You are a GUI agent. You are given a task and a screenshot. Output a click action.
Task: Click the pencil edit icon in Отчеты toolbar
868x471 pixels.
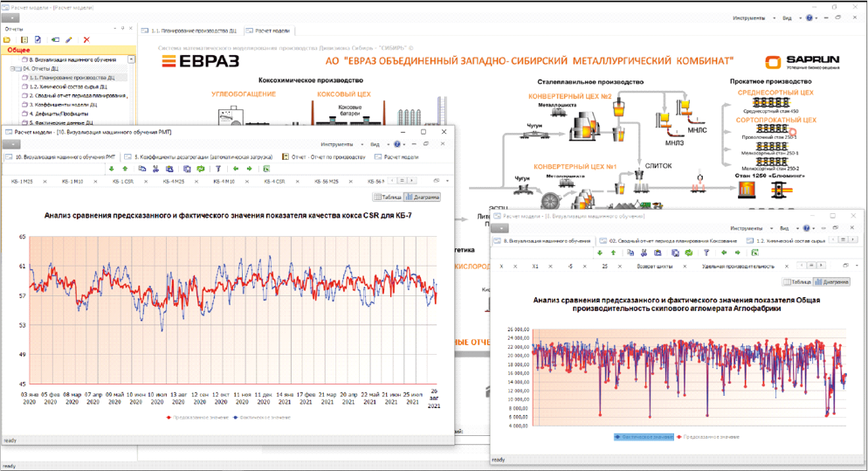point(69,40)
